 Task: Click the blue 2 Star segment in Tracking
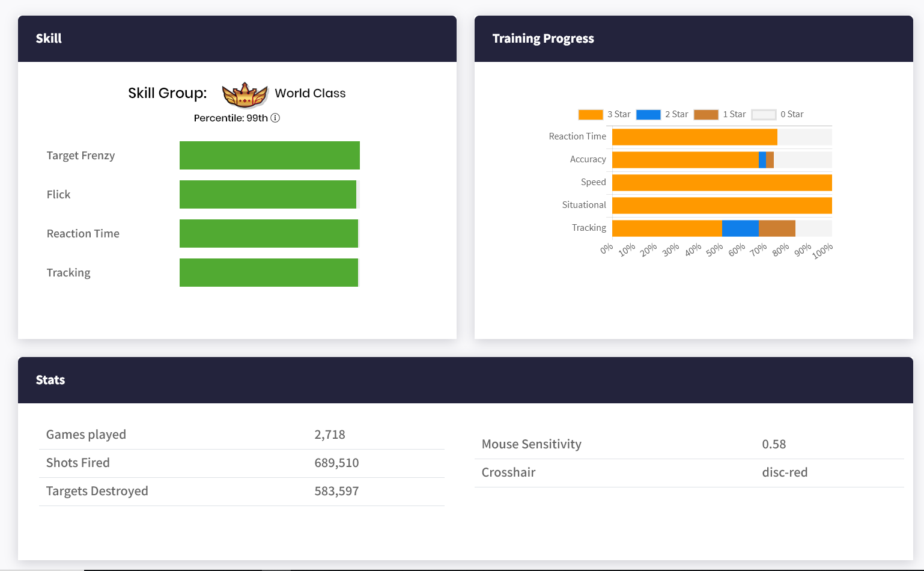pyautogui.click(x=740, y=228)
